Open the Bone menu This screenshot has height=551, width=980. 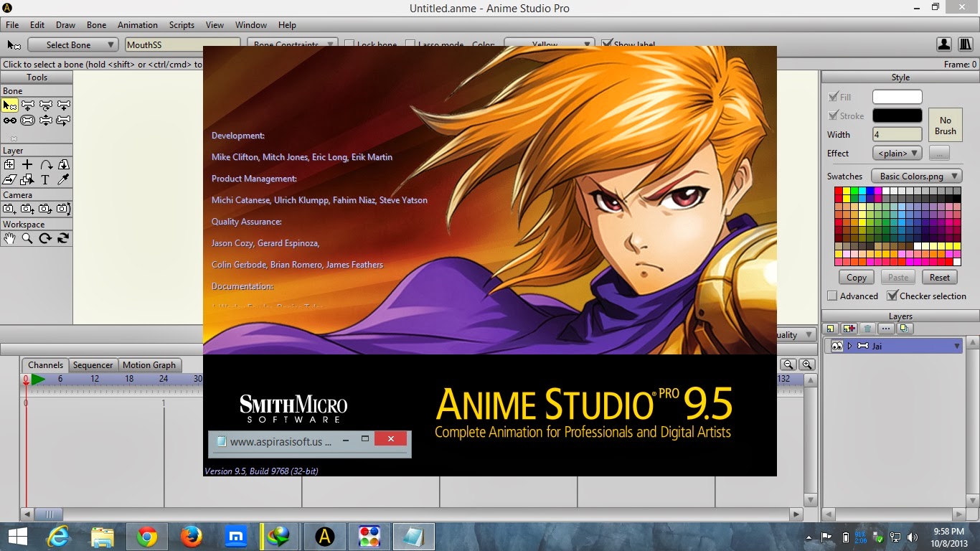tap(96, 25)
